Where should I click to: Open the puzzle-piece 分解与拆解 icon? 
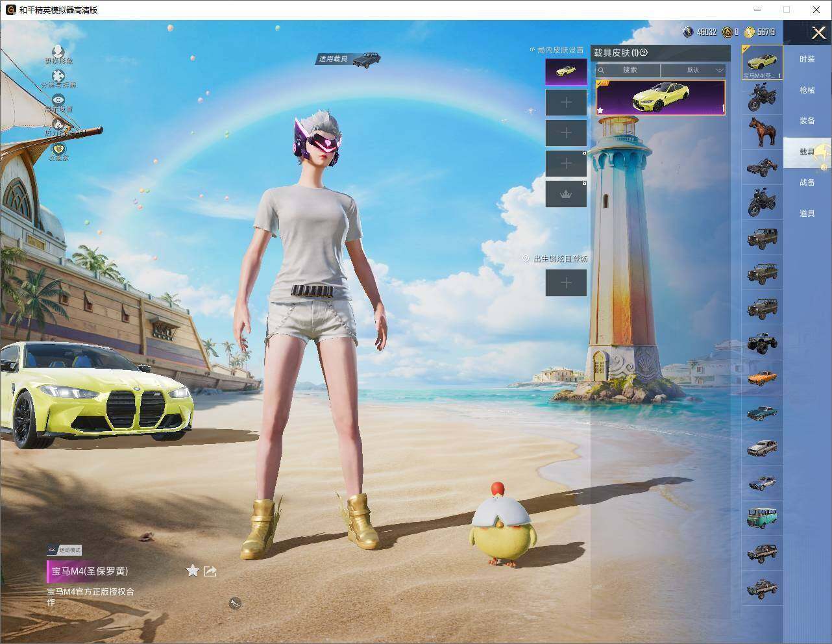pyautogui.click(x=58, y=76)
